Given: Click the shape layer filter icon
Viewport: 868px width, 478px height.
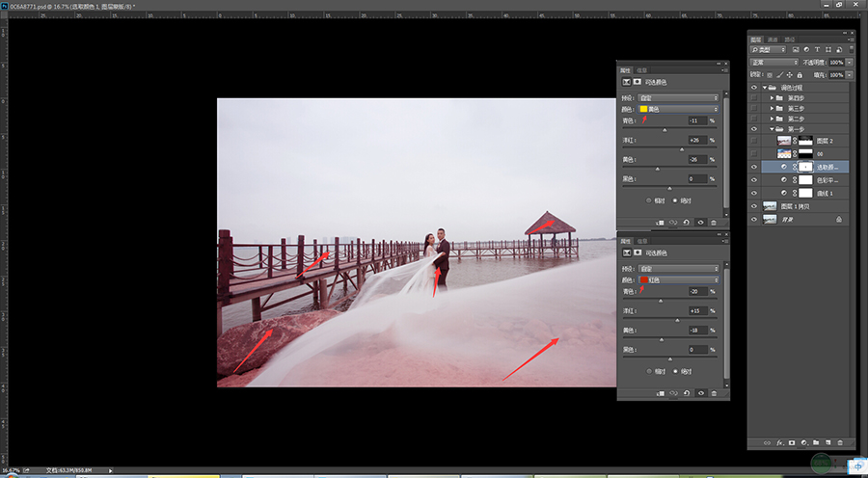Looking at the screenshot, I should (x=828, y=50).
